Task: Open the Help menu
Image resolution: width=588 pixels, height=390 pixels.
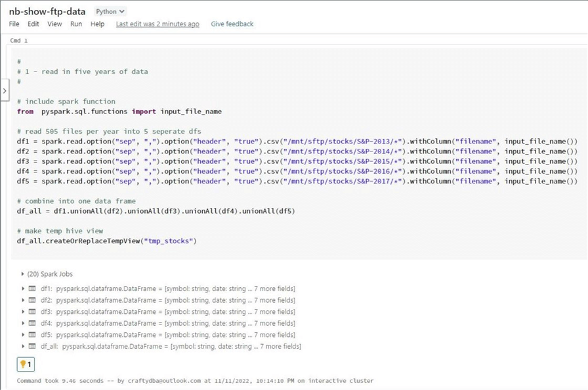Action: click(x=97, y=24)
